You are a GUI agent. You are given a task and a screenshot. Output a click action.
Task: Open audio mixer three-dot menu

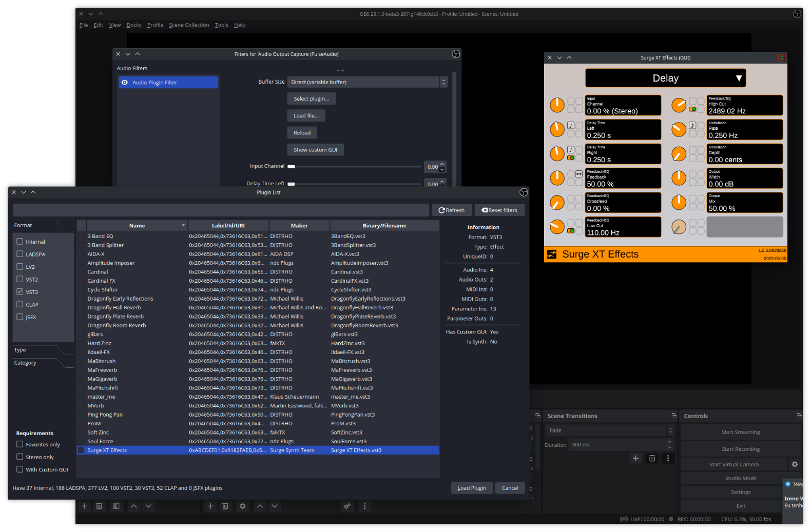pyautogui.click(x=365, y=506)
